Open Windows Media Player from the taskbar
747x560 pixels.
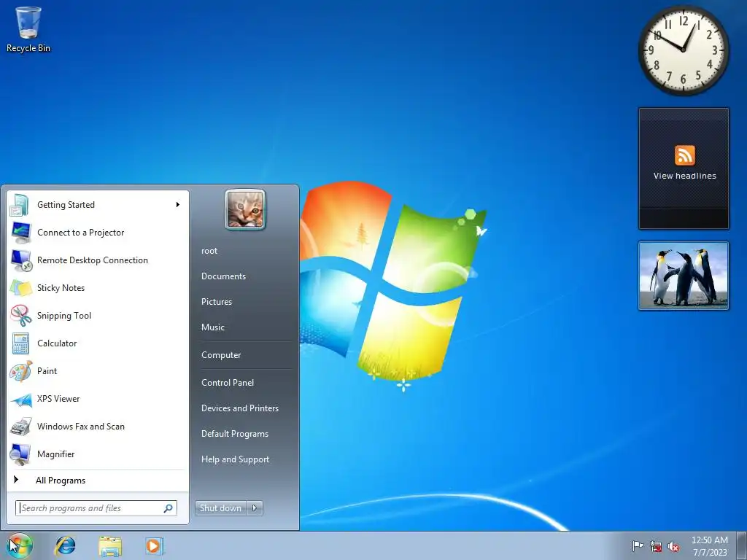coord(155,545)
